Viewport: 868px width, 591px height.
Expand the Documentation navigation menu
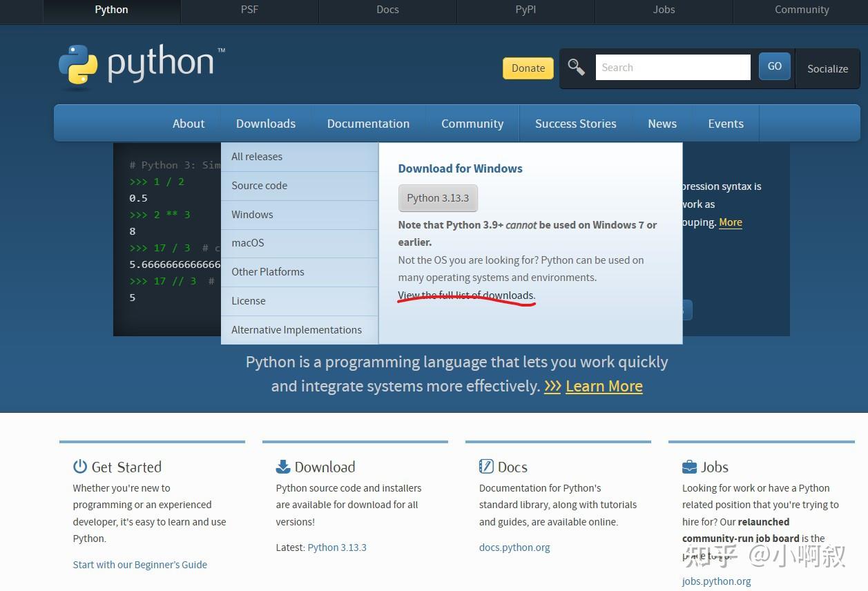tap(368, 123)
